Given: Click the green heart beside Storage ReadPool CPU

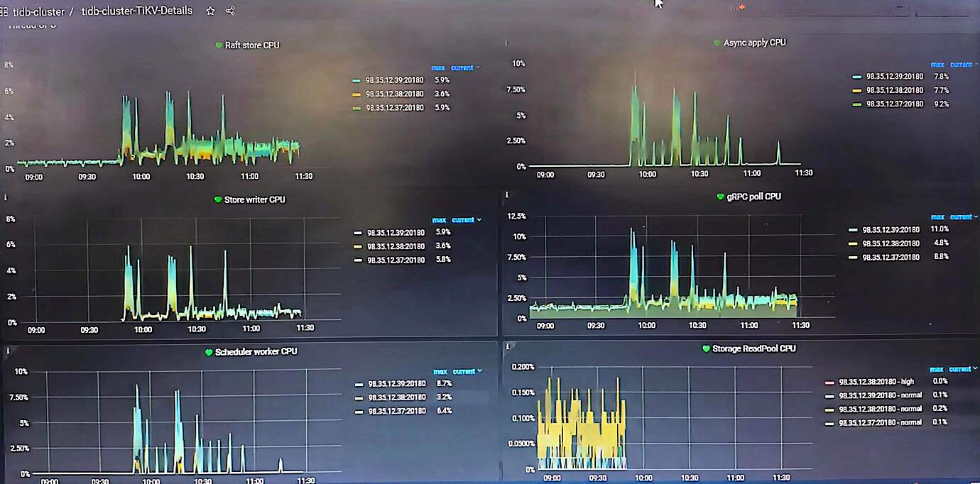Looking at the screenshot, I should tap(706, 349).
